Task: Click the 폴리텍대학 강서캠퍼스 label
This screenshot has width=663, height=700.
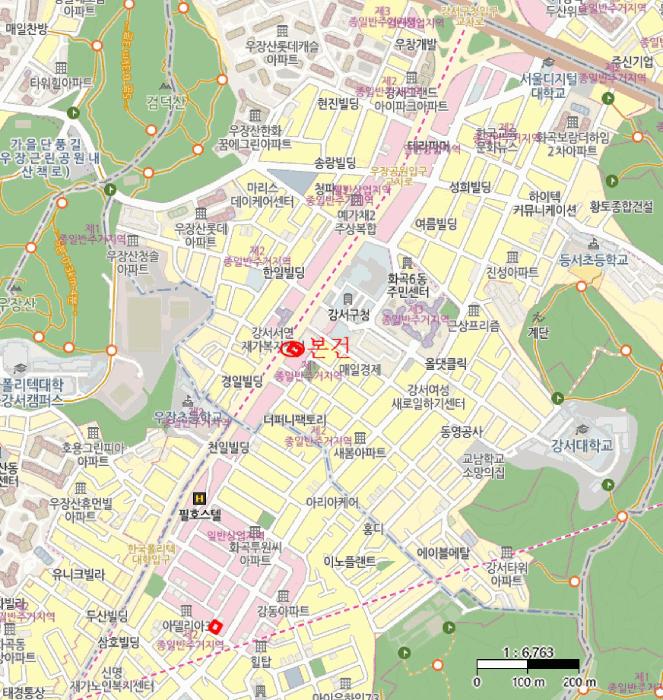Action: [32, 392]
